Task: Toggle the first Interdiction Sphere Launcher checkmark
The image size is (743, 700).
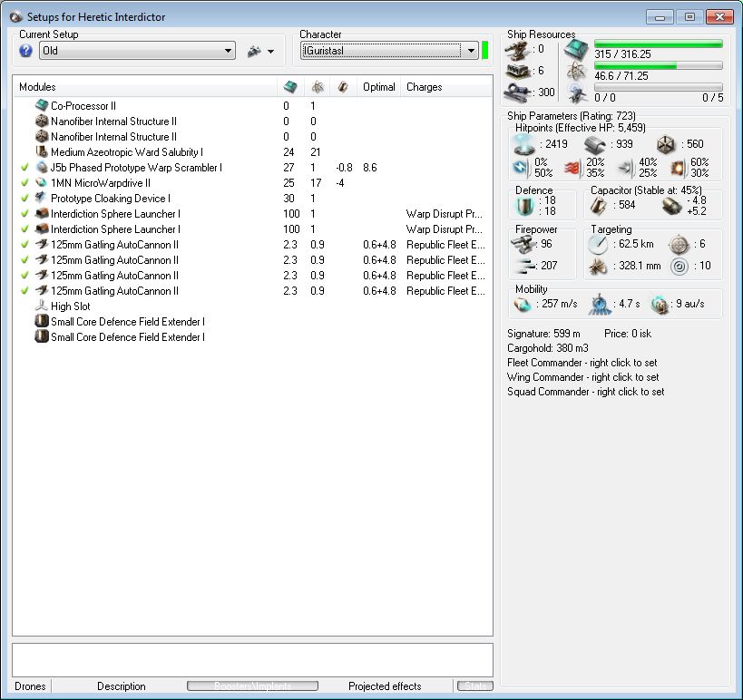Action: coord(24,214)
